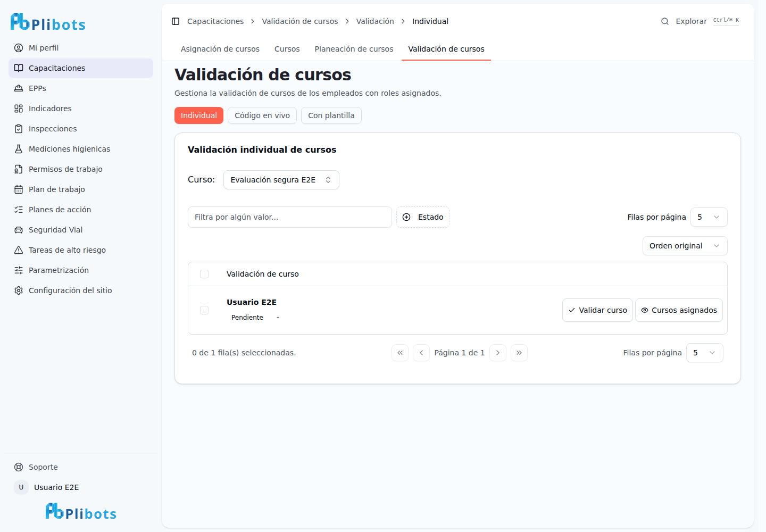The width and height of the screenshot is (766, 532).
Task: Select the Código en vivo option
Action: click(262, 115)
